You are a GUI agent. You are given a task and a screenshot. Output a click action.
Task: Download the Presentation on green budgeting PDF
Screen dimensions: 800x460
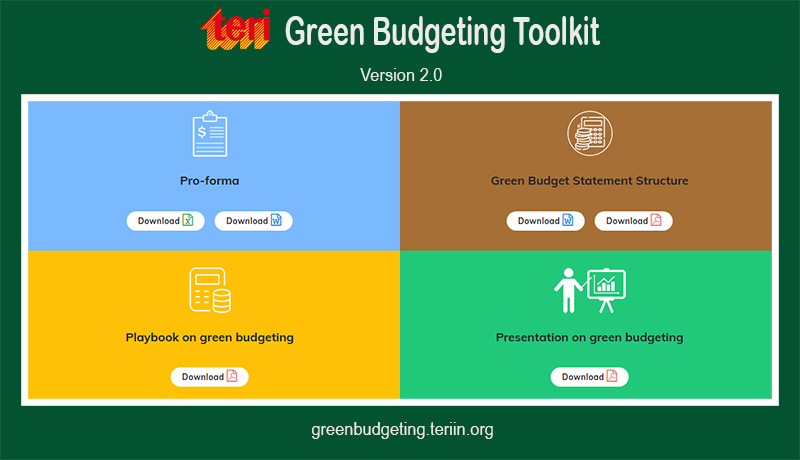point(589,377)
